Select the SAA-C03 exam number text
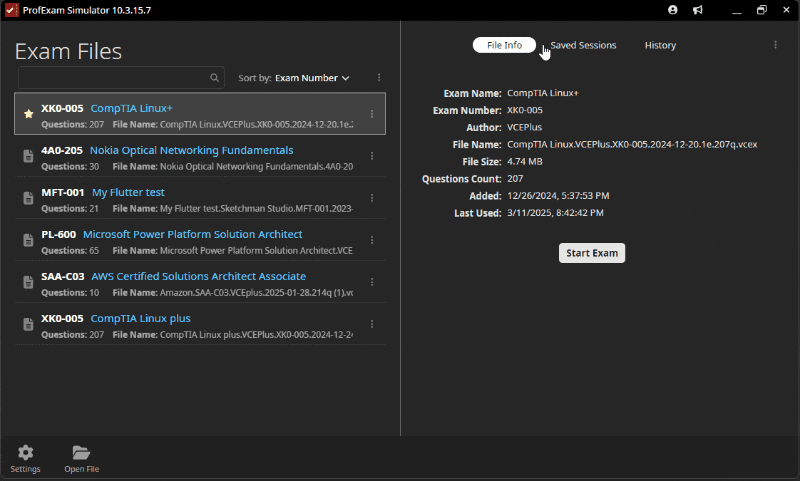Viewport: 800px width, 481px height. (63, 276)
